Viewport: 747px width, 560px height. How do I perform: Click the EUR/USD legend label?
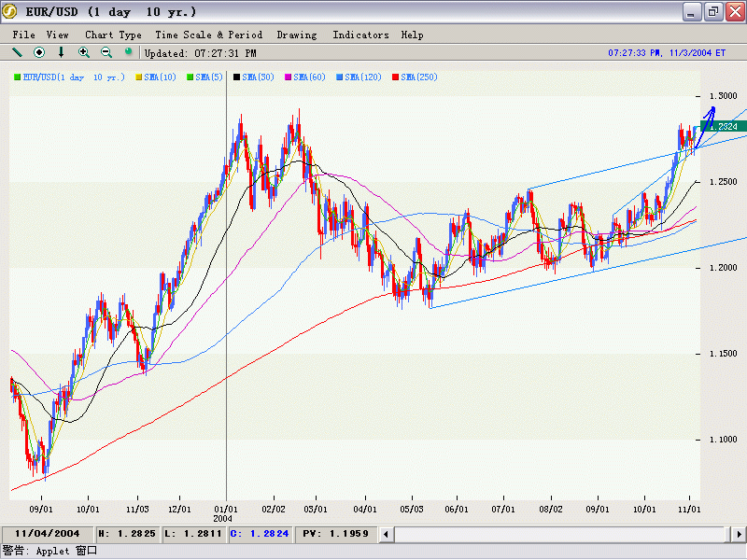[x=73, y=77]
